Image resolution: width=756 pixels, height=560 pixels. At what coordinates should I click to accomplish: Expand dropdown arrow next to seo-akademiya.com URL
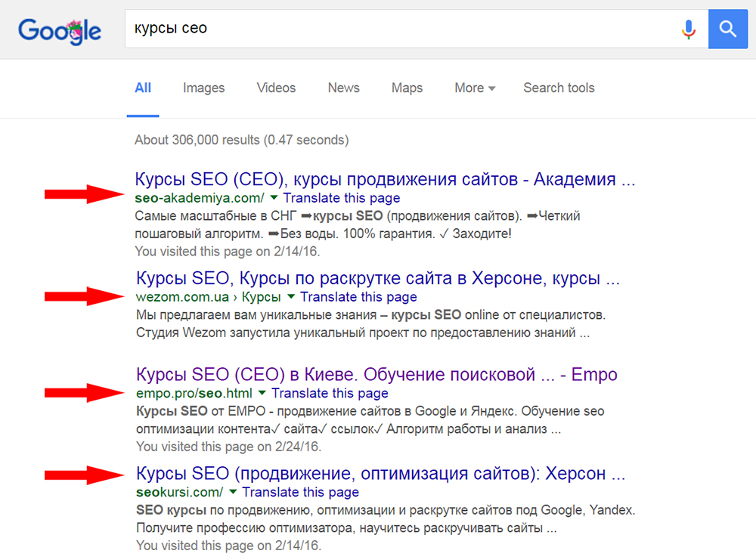[274, 199]
